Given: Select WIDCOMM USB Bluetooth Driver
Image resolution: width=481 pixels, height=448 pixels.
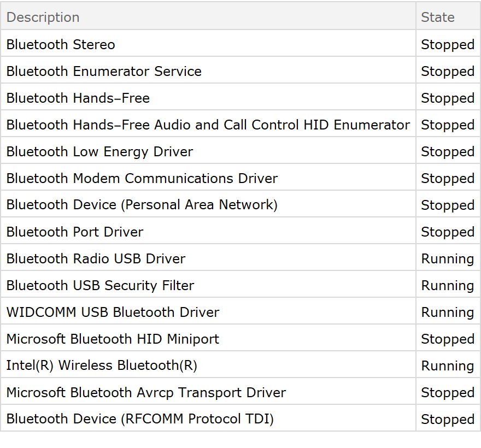Looking at the screenshot, I should (x=113, y=312).
